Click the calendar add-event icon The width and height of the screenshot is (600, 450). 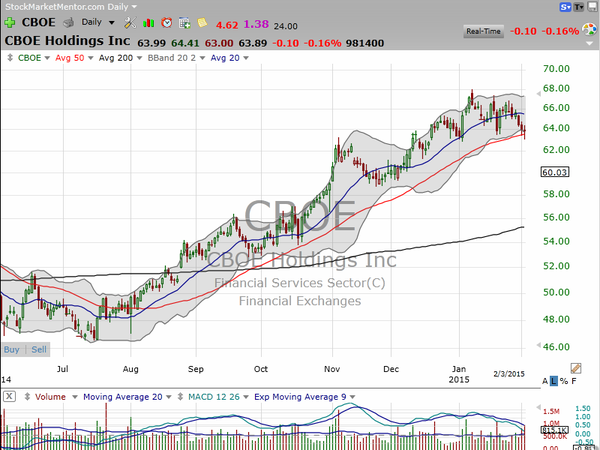pyautogui.click(x=184, y=23)
